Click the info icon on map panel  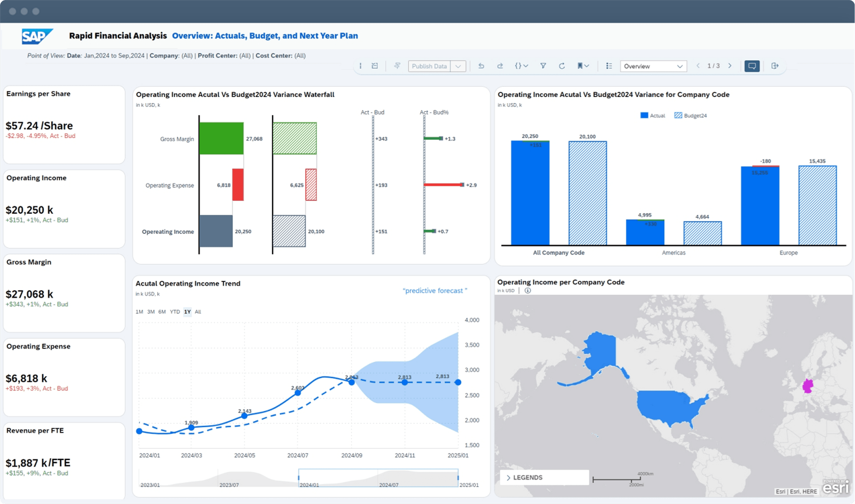coord(528,290)
